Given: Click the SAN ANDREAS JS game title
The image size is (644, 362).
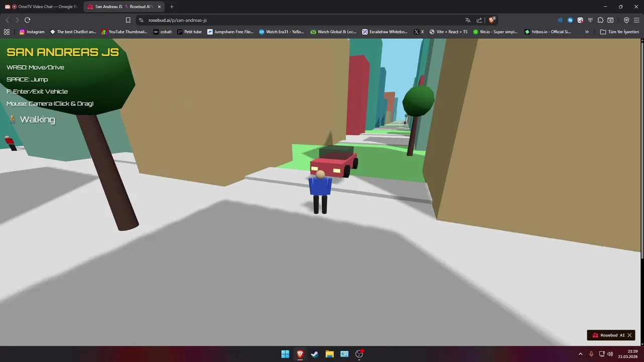Looking at the screenshot, I should [x=63, y=52].
